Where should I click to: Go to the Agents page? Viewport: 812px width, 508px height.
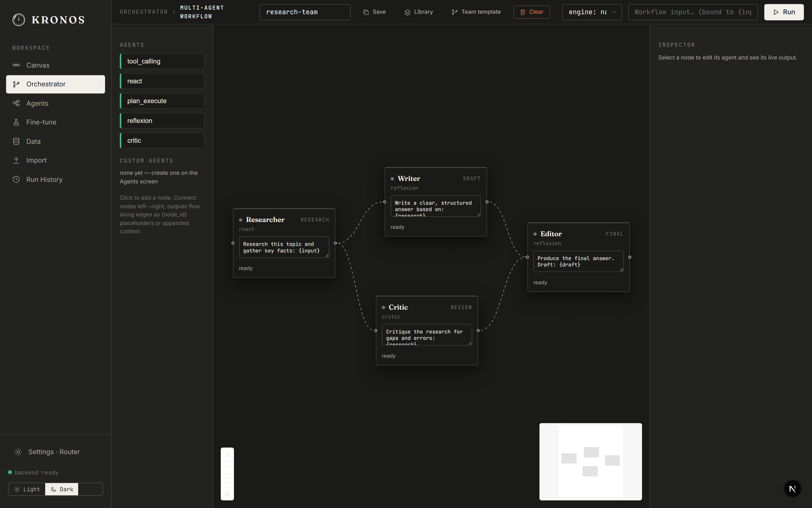55,103
